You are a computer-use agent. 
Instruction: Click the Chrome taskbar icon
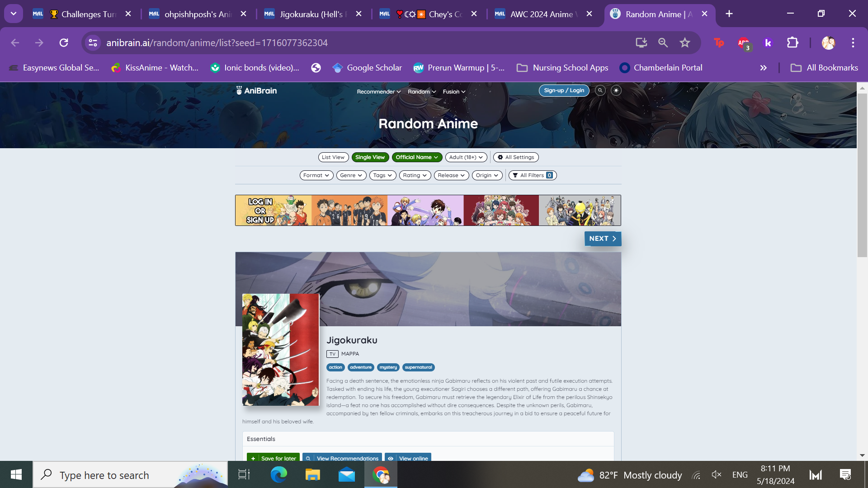tap(381, 474)
